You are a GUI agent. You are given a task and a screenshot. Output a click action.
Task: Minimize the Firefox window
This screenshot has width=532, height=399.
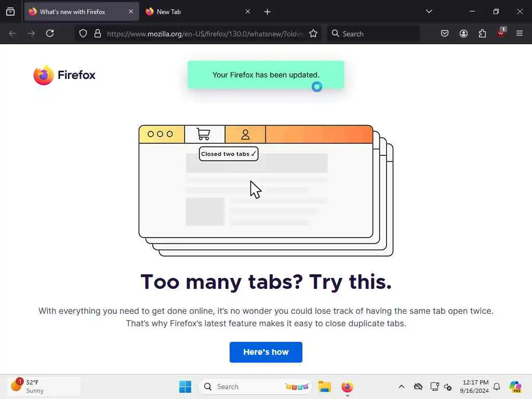[472, 11]
